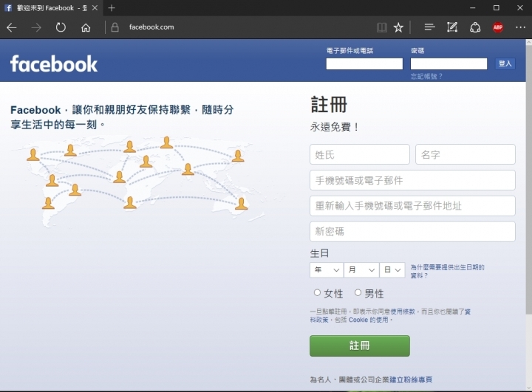Click the 新密碼 password field
Screen dimensions: 532x392
tap(412, 232)
